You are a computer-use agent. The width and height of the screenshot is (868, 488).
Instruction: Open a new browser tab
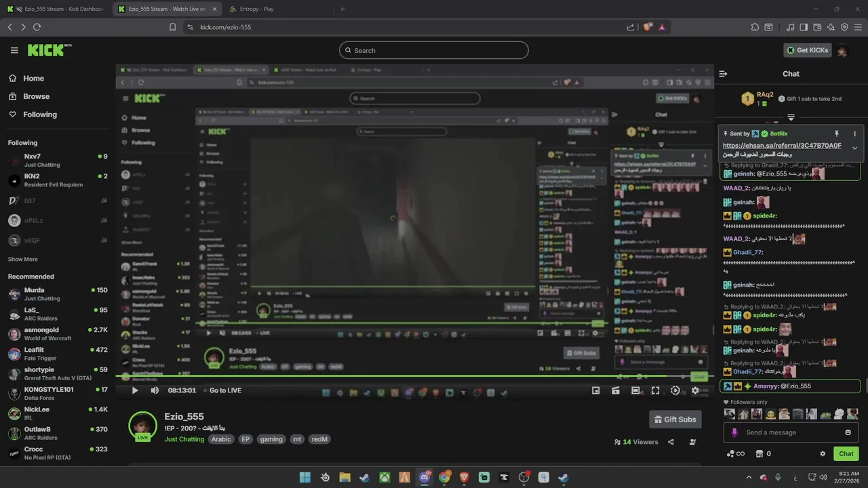click(x=342, y=9)
